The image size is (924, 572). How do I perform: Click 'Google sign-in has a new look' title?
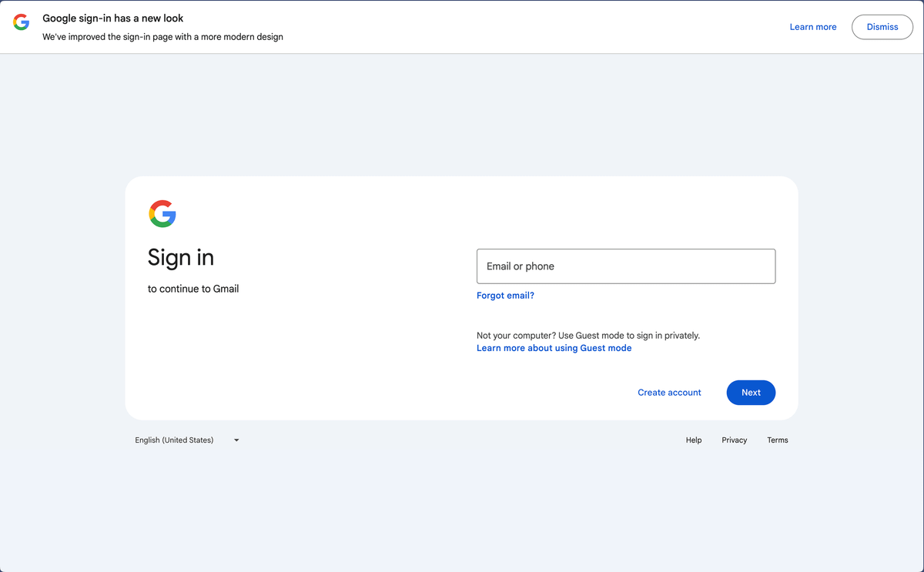(113, 18)
